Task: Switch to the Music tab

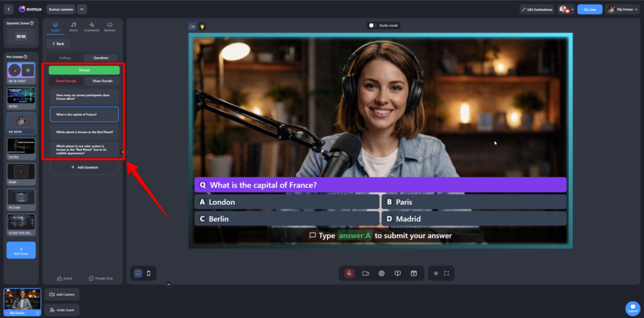Action: tap(74, 26)
